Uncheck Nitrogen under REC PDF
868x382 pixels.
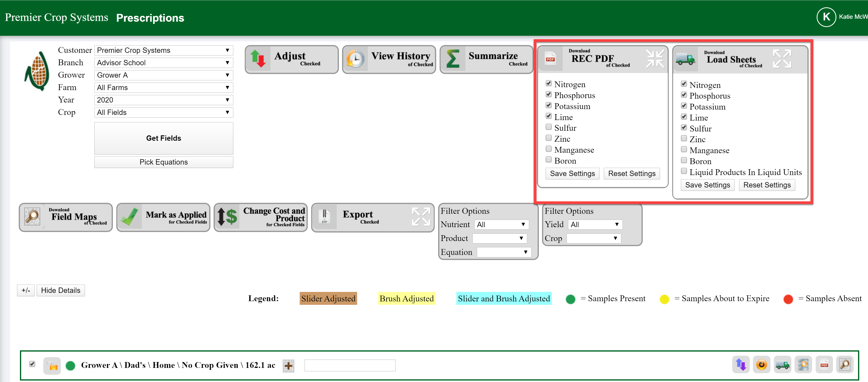549,83
